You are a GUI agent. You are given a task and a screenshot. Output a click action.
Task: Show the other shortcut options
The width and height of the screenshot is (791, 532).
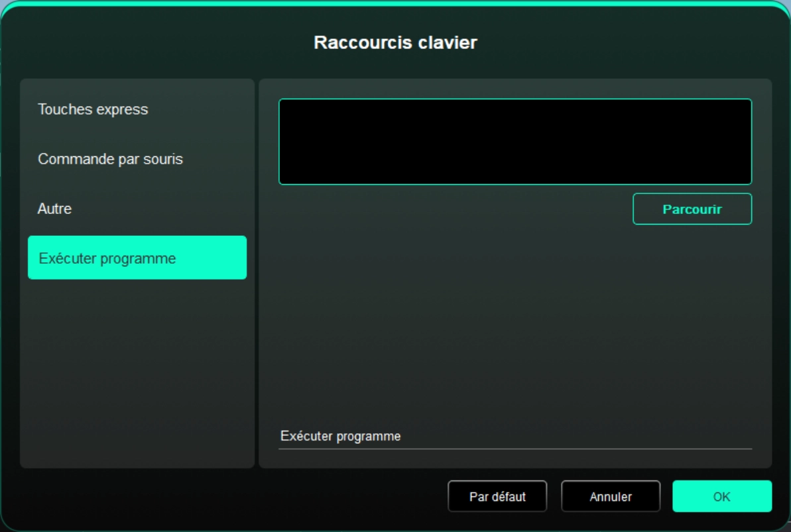point(54,209)
